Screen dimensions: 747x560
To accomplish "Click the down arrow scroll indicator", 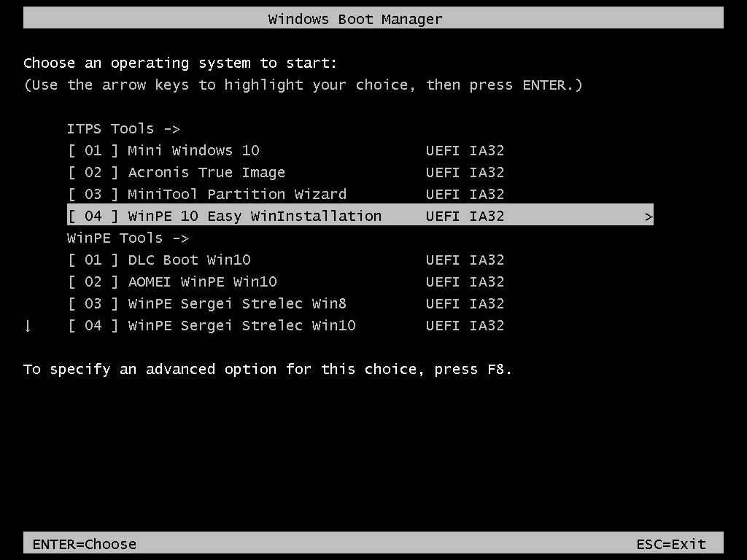I will click(x=28, y=326).
